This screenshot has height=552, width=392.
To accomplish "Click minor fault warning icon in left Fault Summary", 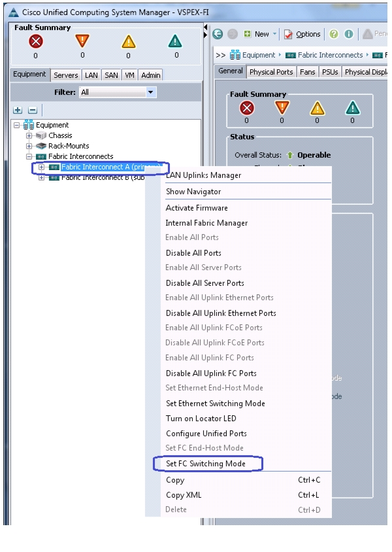I will (x=129, y=42).
